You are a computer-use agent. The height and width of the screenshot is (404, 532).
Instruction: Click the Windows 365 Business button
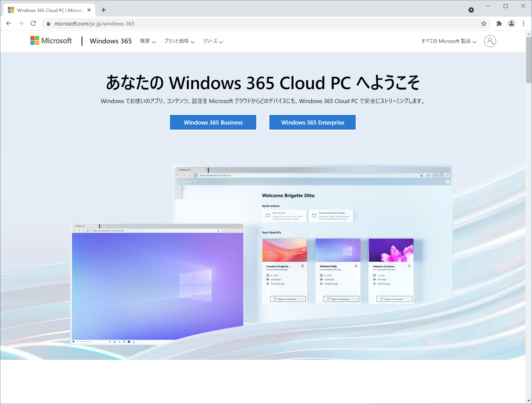(x=213, y=123)
